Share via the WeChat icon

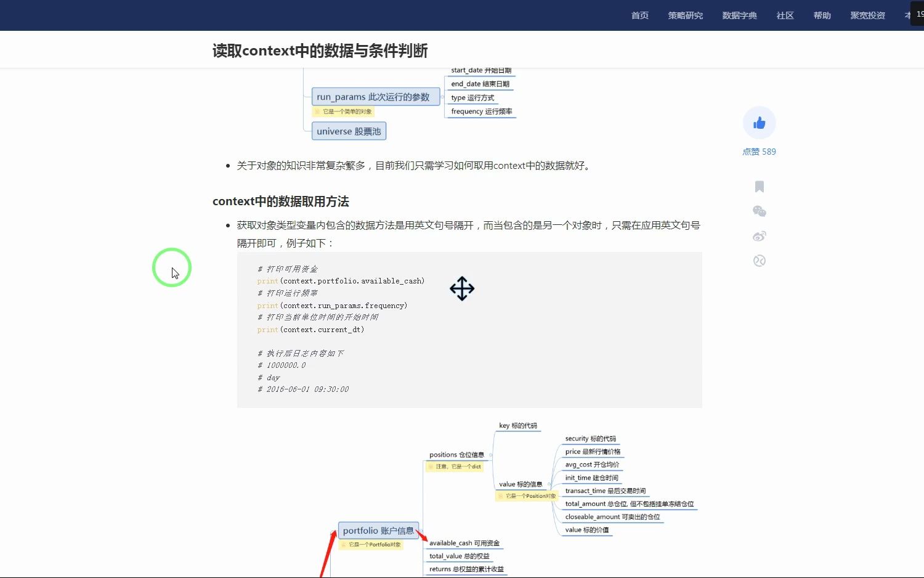tap(760, 211)
